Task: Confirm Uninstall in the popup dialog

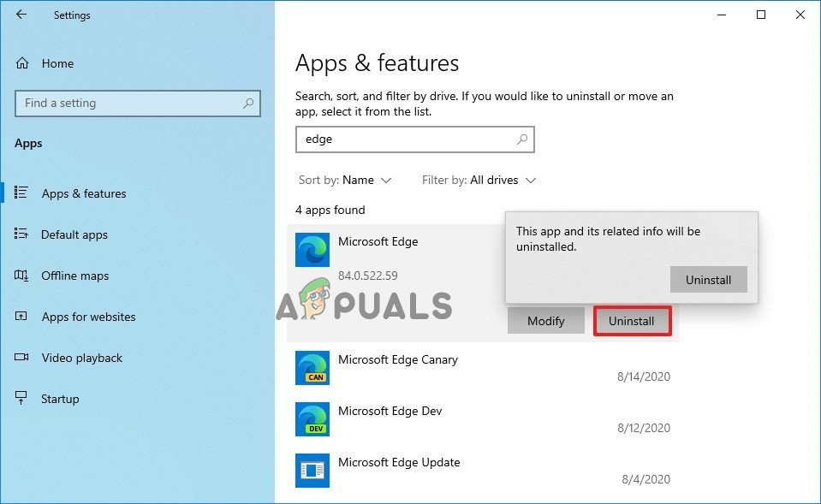Action: coord(709,280)
